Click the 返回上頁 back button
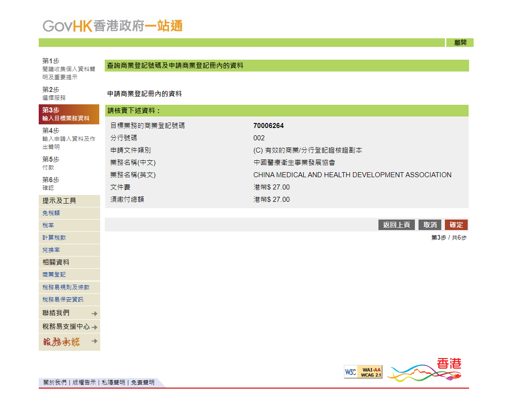 [396, 225]
